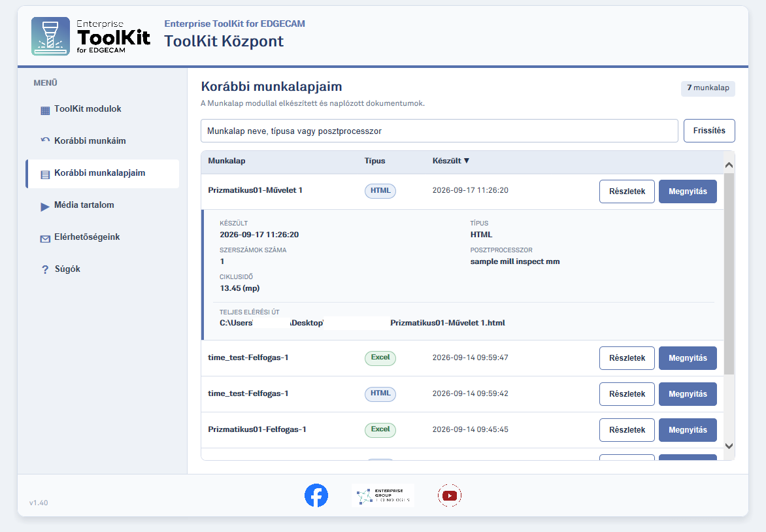Open Elérhetőségeink menu item
766x532 pixels.
pos(103,237)
